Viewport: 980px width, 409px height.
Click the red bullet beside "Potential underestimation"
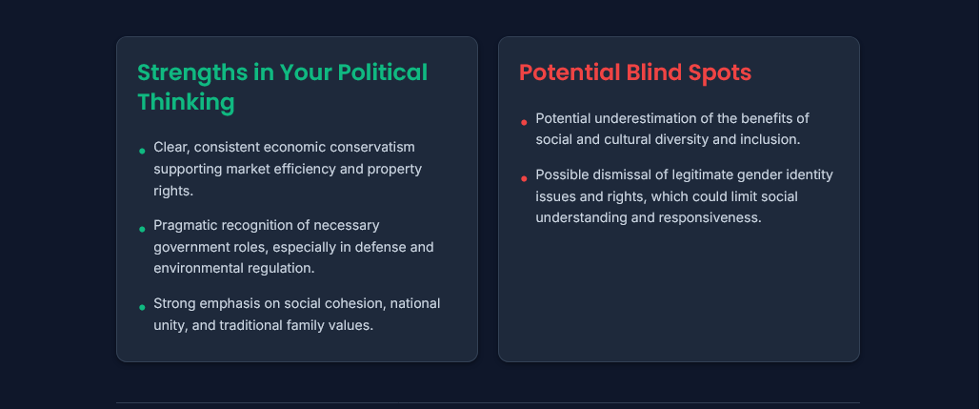coord(524,123)
